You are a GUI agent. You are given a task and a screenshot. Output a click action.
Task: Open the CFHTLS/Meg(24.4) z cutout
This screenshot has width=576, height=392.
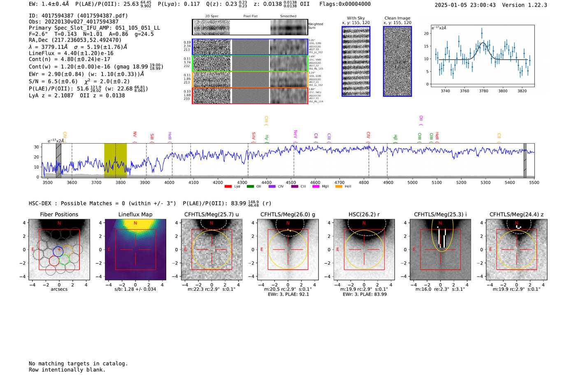click(516, 250)
